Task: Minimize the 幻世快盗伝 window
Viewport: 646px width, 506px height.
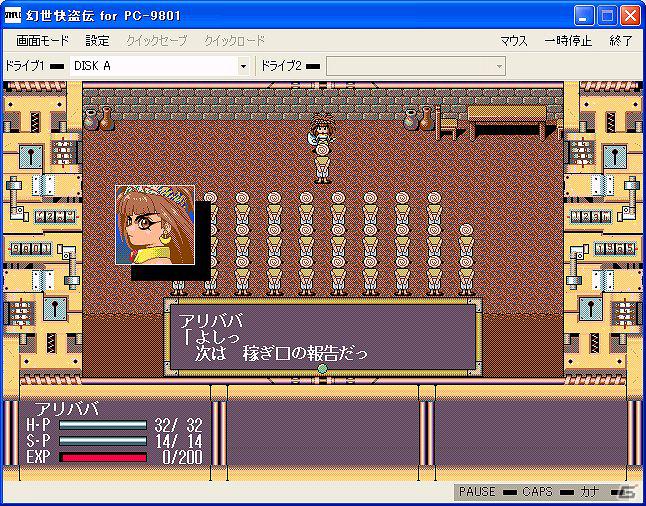Action: coord(584,16)
